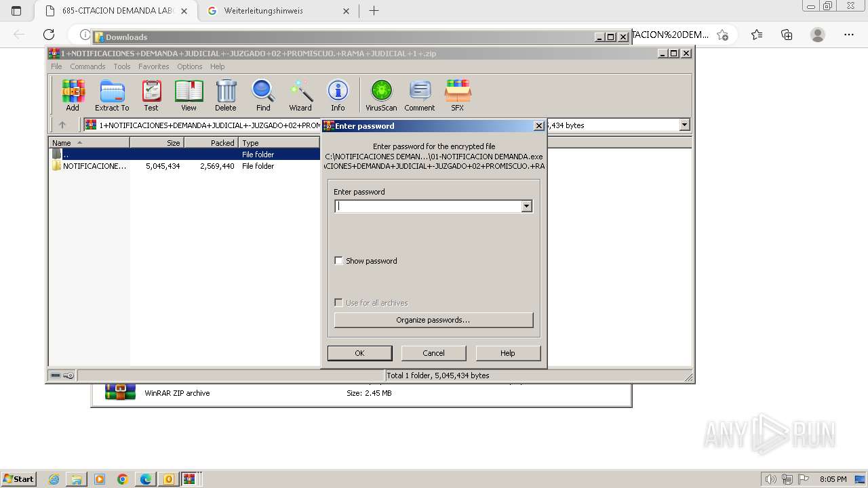Click the taskbar clock 8:05 PM

(833, 479)
